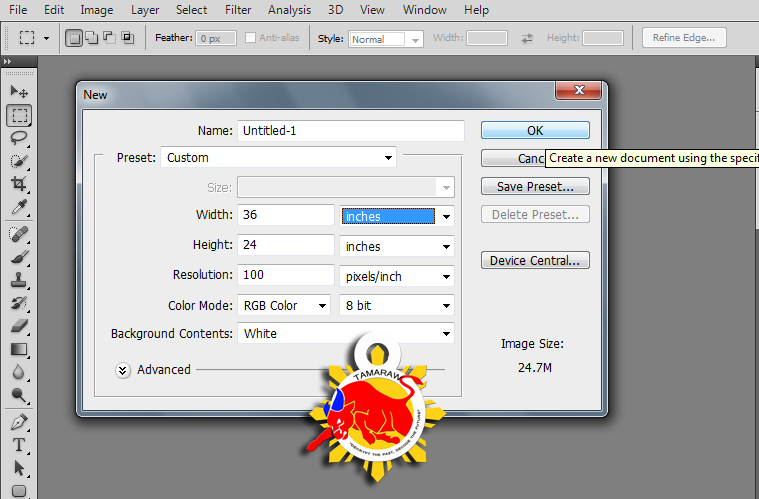Select the Horizontal Type tool
Image resolution: width=759 pixels, height=499 pixels.
(19, 445)
